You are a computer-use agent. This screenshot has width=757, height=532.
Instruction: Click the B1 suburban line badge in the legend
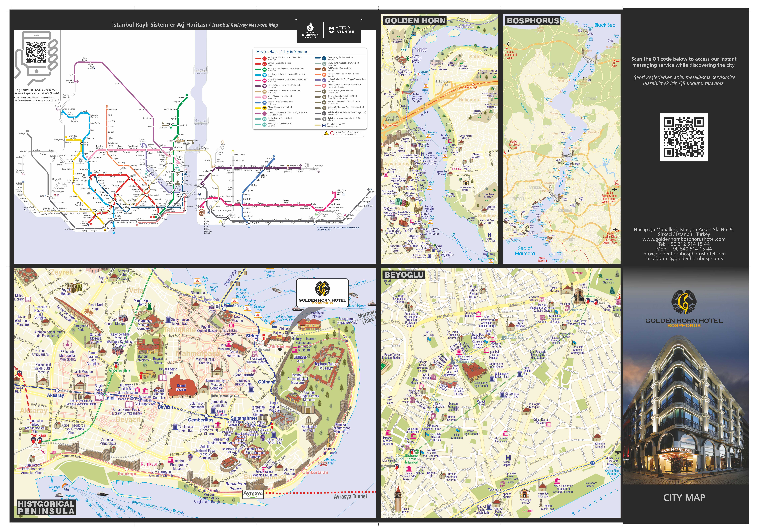coord(324,113)
